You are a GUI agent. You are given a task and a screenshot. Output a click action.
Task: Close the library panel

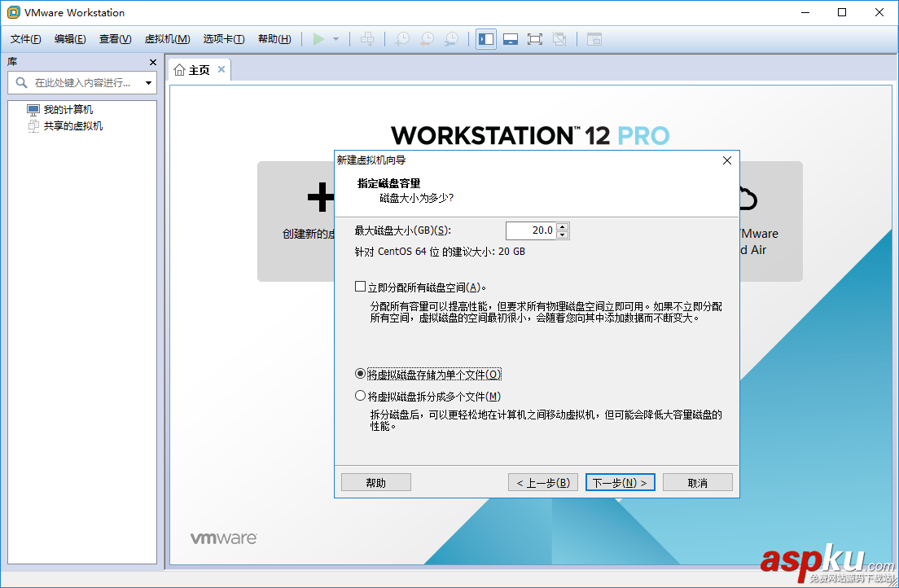(x=152, y=62)
